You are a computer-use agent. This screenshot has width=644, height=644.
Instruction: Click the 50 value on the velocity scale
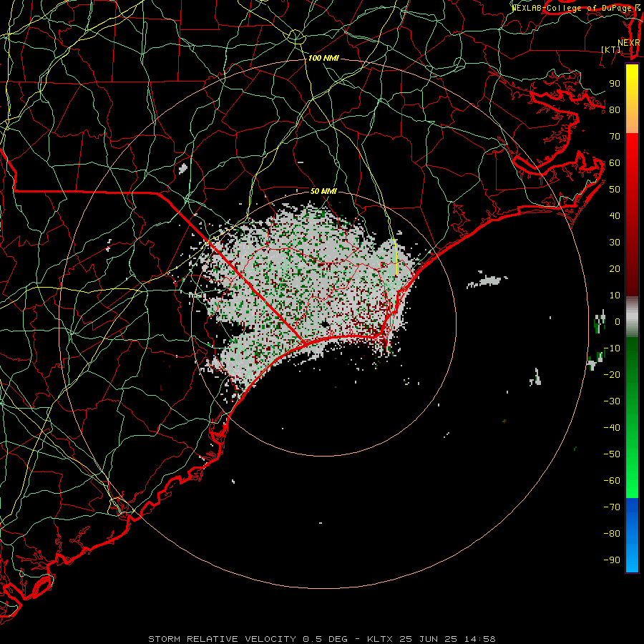(x=615, y=190)
